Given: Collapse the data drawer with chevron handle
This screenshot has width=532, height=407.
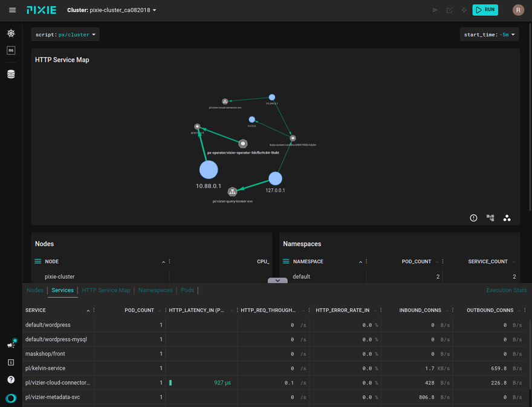Looking at the screenshot, I should (x=277, y=281).
